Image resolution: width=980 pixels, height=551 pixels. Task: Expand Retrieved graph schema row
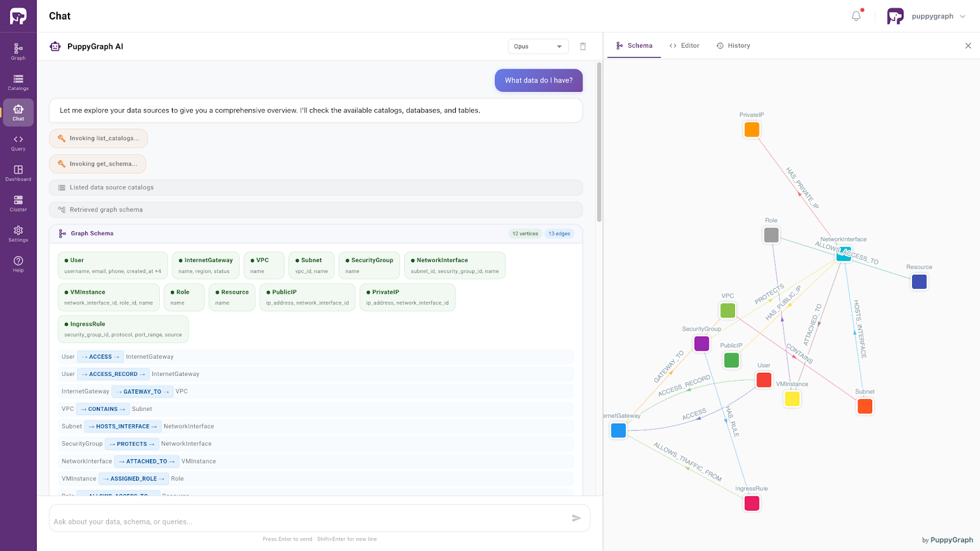(x=316, y=209)
